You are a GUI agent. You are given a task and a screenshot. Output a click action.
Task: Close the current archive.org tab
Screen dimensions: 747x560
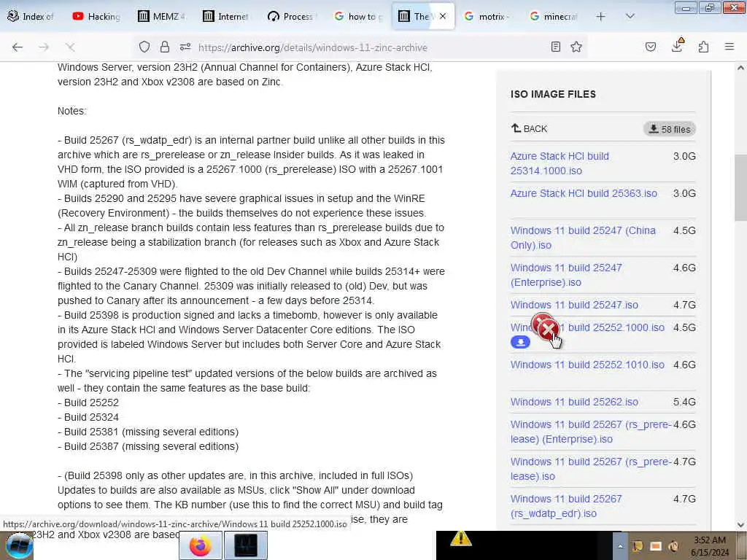(x=443, y=16)
